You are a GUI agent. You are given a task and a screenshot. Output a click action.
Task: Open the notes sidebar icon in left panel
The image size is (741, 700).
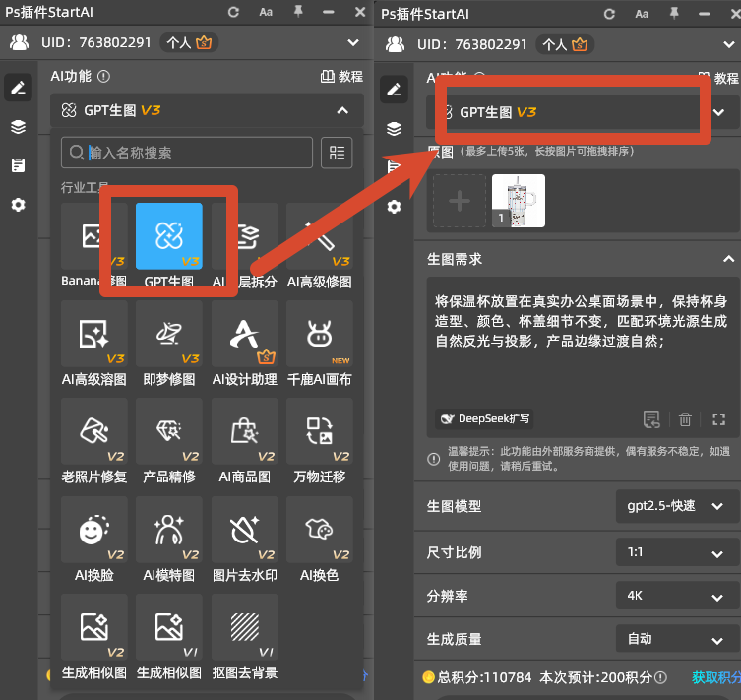tap(18, 165)
